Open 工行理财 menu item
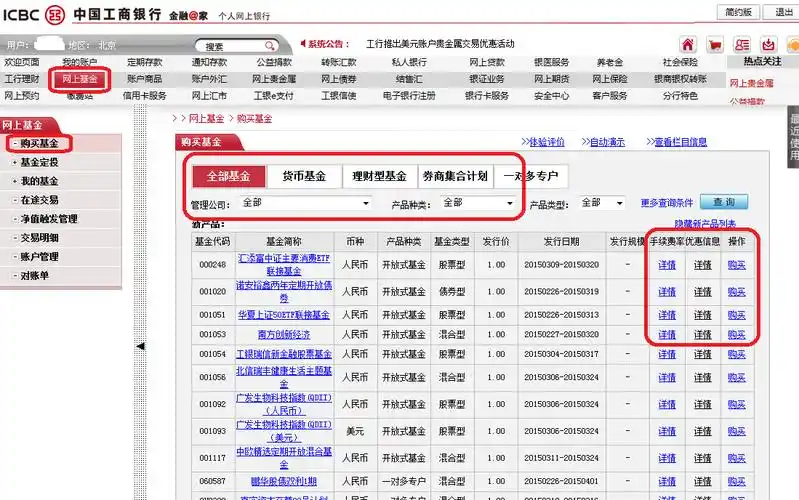This screenshot has width=799, height=500. coord(22,79)
